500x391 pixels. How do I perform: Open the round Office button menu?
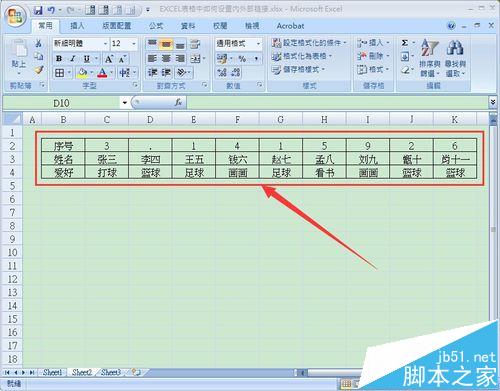point(16,17)
